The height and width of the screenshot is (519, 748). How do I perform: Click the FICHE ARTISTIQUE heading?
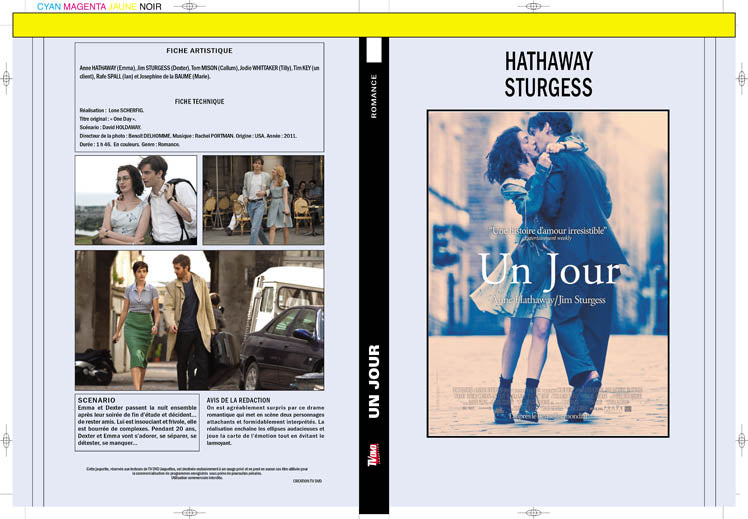199,51
